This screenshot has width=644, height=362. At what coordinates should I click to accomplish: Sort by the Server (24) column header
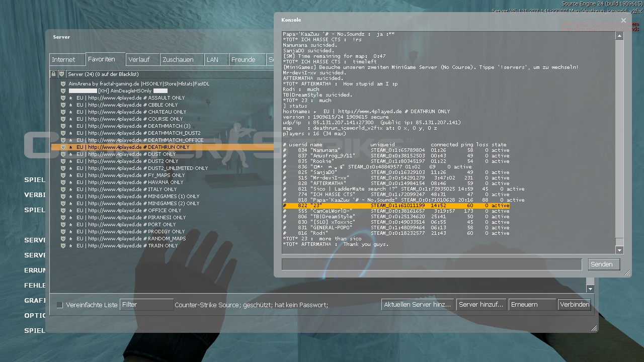(x=170, y=74)
